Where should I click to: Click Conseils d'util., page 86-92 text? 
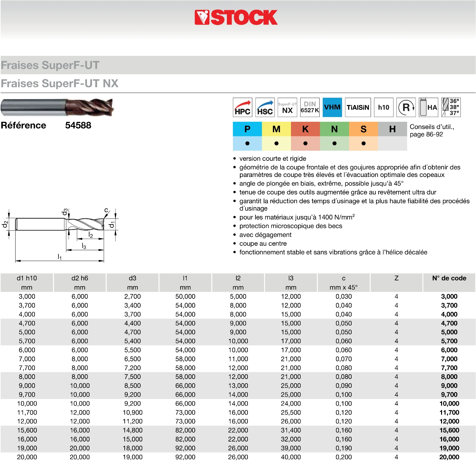point(432,130)
